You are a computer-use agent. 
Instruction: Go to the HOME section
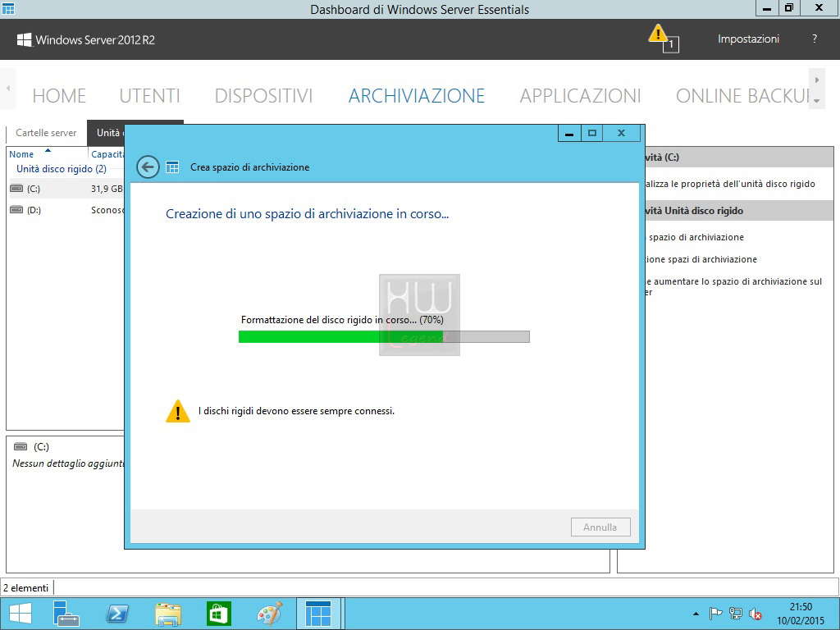tap(59, 95)
